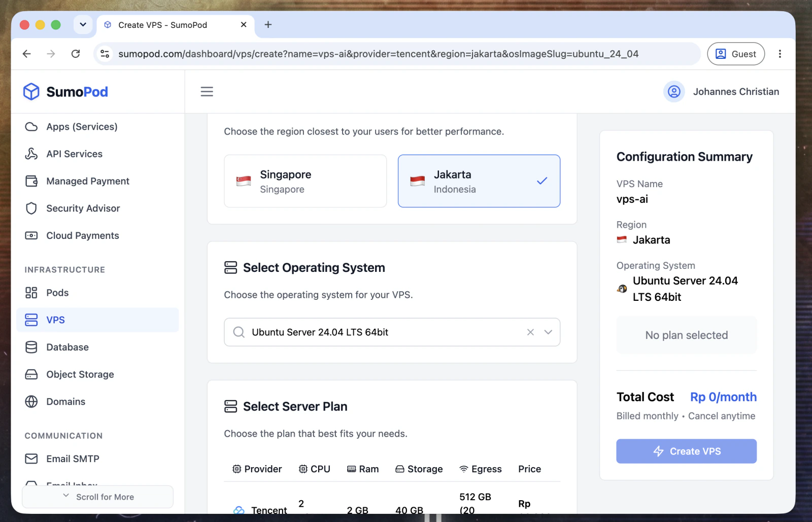Click the Egress column header
The height and width of the screenshot is (522, 812).
(481, 469)
